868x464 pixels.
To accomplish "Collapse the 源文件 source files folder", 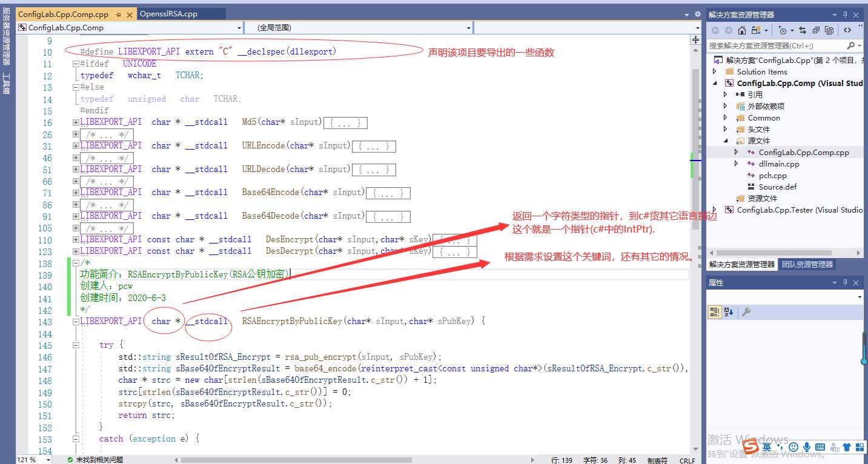I will pos(726,141).
